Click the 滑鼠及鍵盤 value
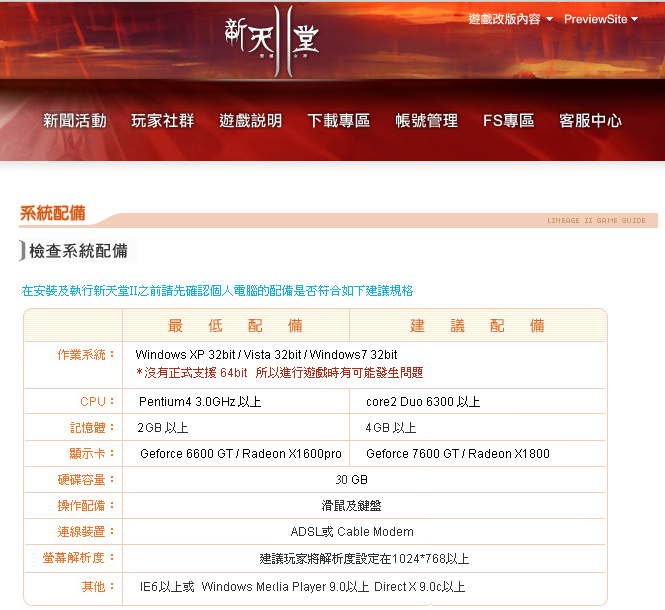This screenshot has height=610, width=665. click(351, 506)
